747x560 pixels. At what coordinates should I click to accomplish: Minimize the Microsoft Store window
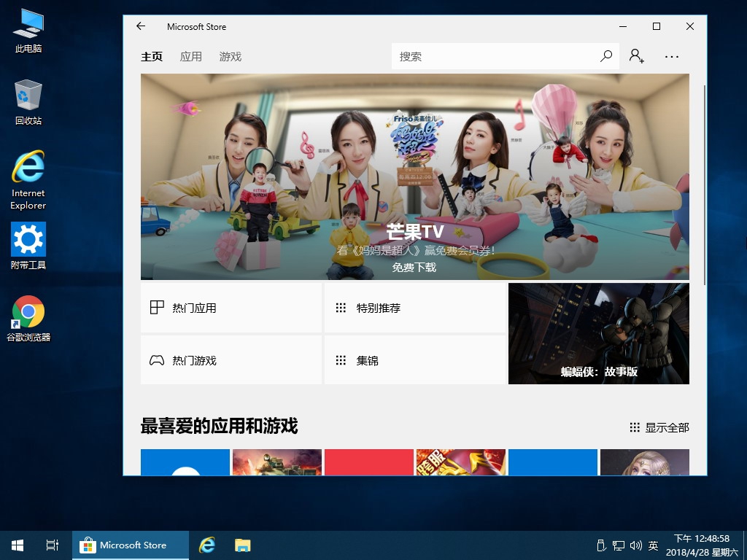click(x=623, y=26)
